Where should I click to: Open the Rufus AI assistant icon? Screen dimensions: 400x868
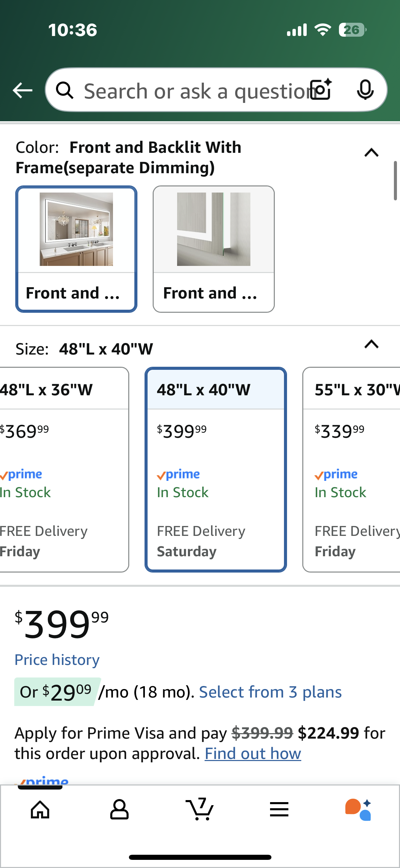coord(358,810)
